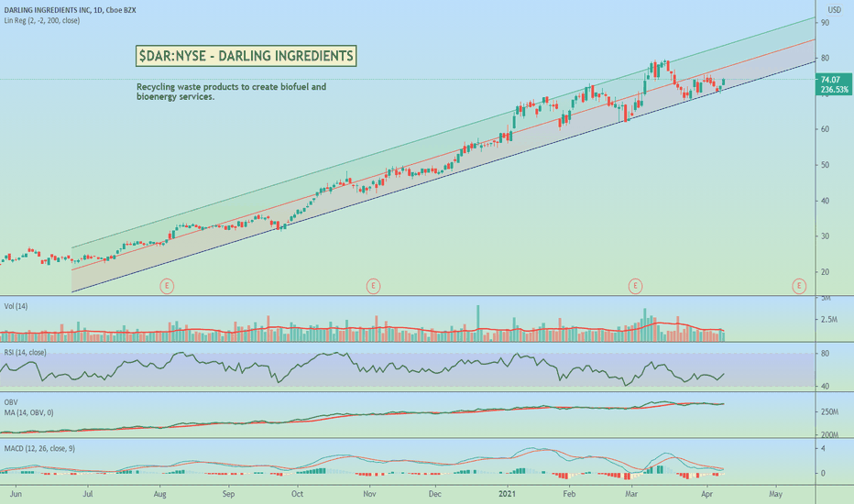Click the Apr label on the time axis

coord(707,494)
